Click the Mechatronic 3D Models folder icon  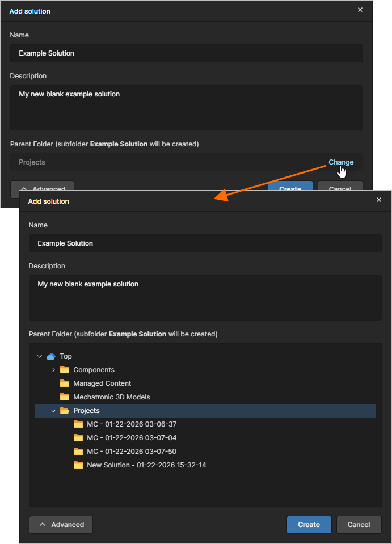65,397
